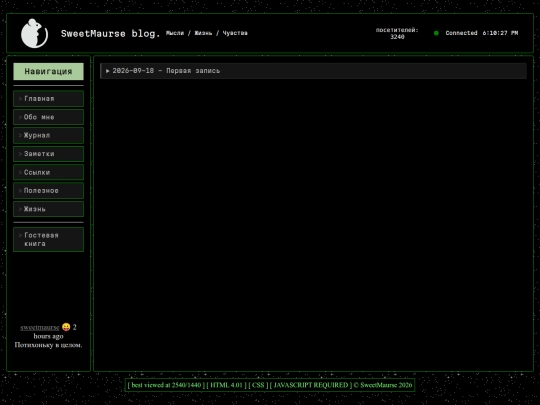Viewport: 540px width, 405px height.
Task: Open the Ссылки page
Action: coord(48,172)
